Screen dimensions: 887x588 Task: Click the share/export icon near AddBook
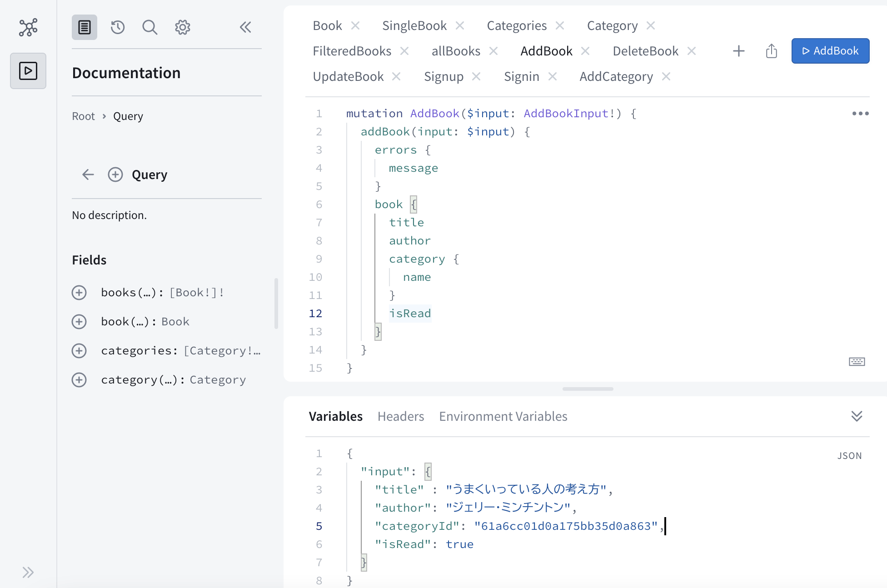point(771,50)
